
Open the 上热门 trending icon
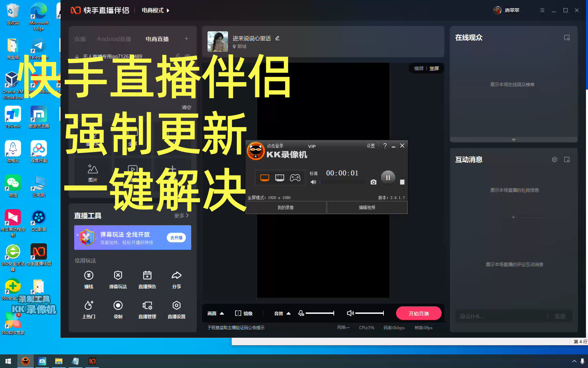coord(89,306)
